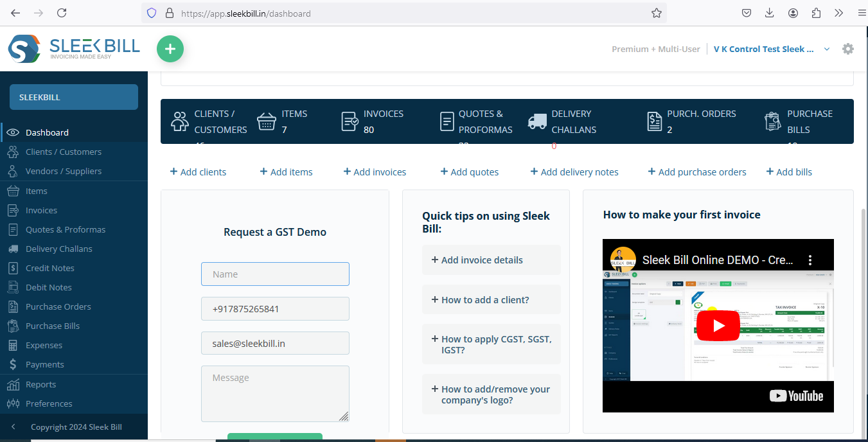Screen dimensions: 868x442
Task: Click the Delivery Challans truck sidebar icon
Action: coord(13,249)
